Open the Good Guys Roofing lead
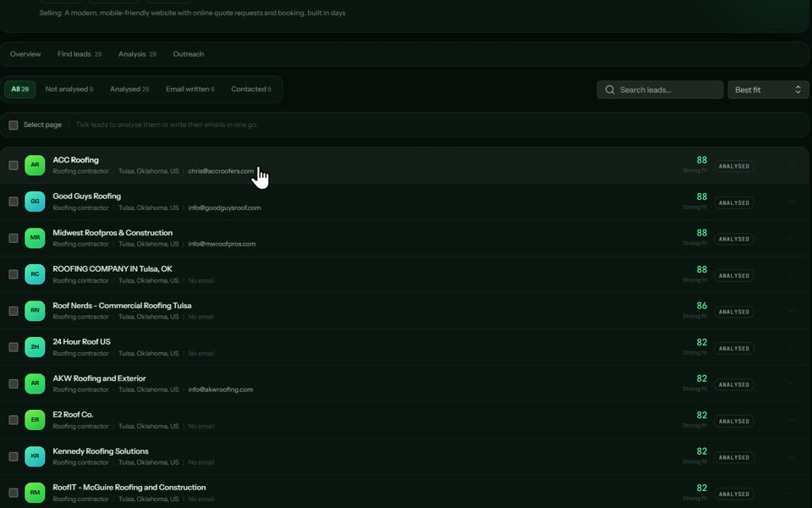The height and width of the screenshot is (508, 812). [x=87, y=196]
